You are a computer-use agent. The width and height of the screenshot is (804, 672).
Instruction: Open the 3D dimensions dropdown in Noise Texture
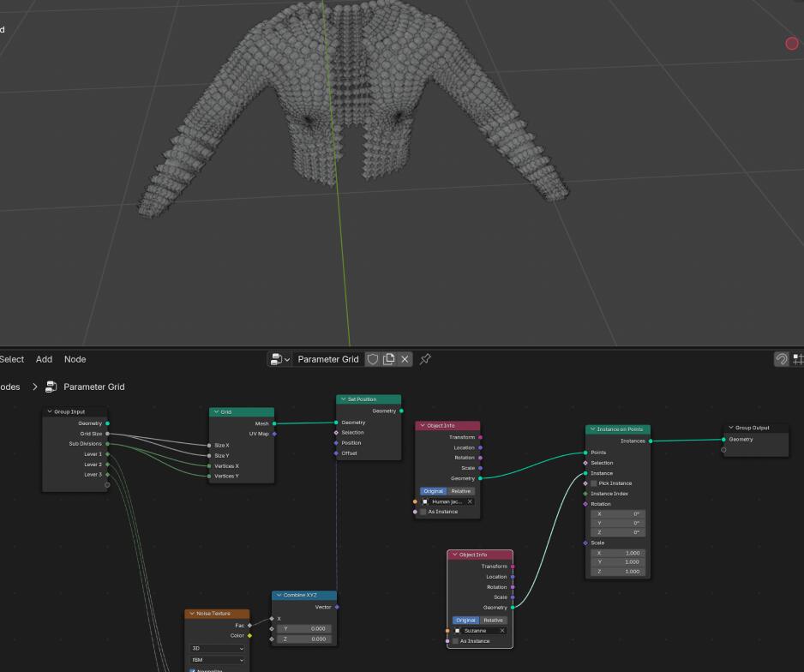[218, 648]
